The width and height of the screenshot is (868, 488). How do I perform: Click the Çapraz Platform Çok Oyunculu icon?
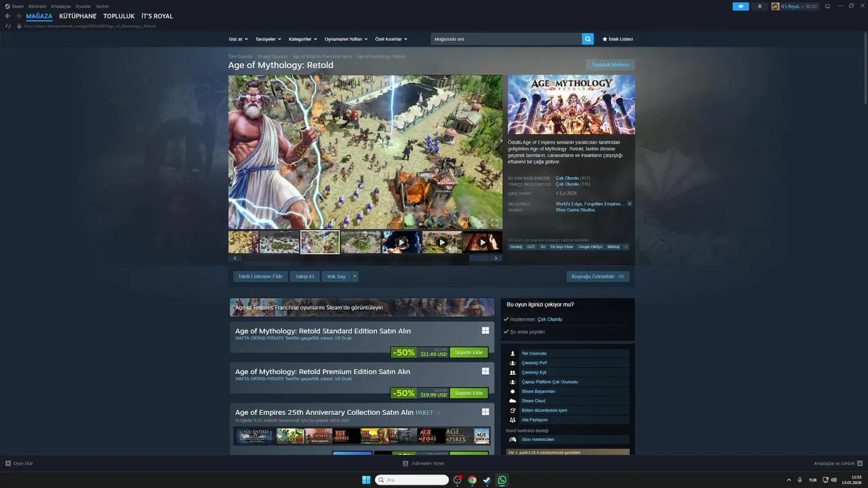pyautogui.click(x=513, y=382)
